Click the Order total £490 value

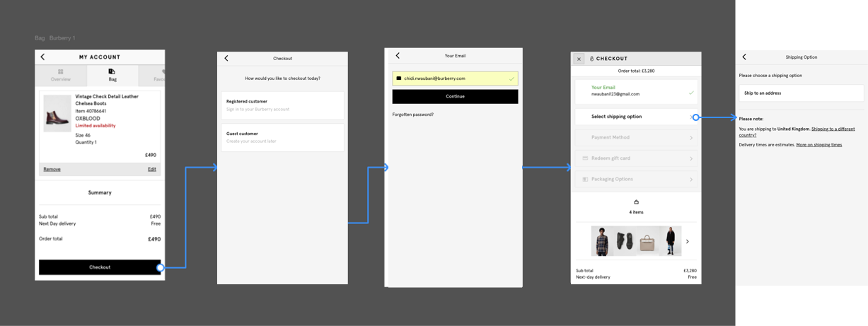tap(154, 239)
